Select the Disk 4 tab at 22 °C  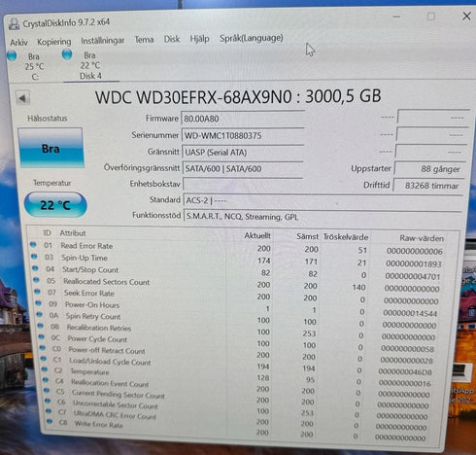click(x=90, y=65)
